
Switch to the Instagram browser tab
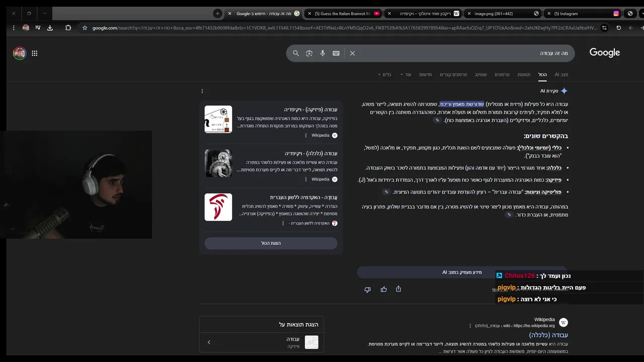tap(584, 14)
